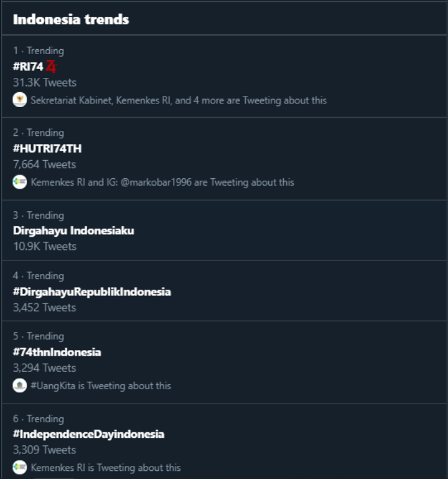Click the Indonesia trends heading
The height and width of the screenshot is (479, 448).
point(71,19)
